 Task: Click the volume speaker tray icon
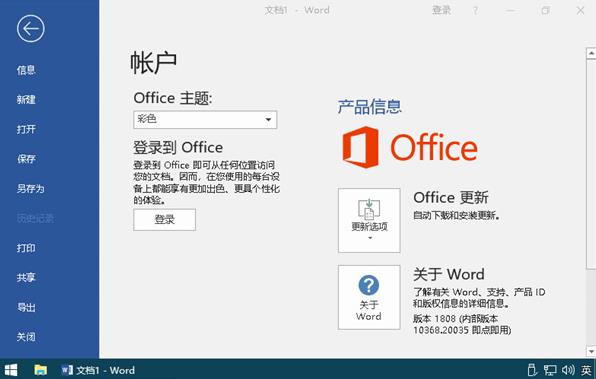point(568,370)
